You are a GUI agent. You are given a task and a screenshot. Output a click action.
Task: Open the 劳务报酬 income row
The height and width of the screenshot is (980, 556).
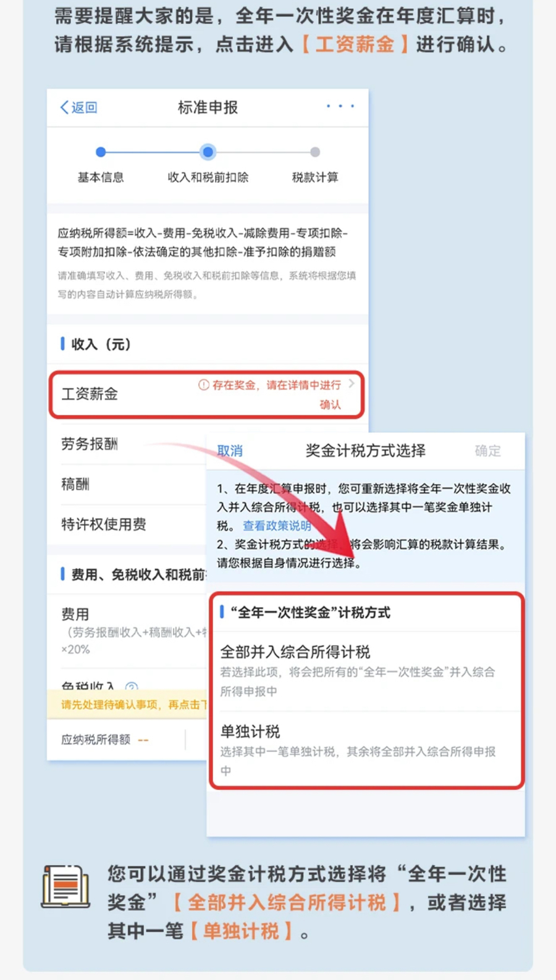tap(128, 444)
